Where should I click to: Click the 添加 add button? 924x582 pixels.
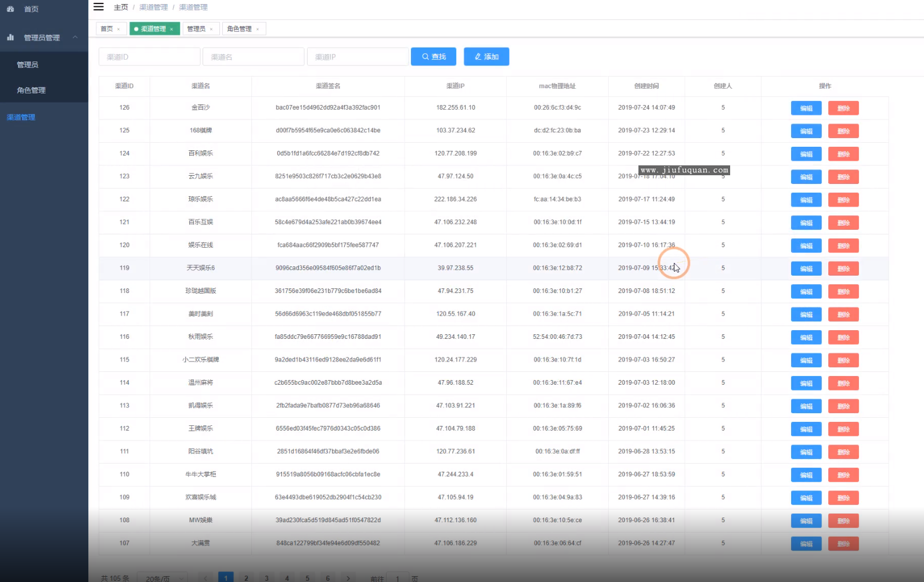point(486,57)
